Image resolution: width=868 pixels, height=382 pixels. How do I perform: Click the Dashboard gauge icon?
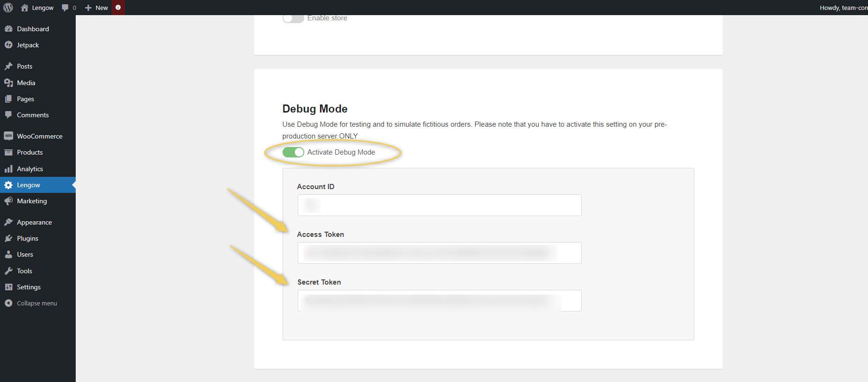click(9, 29)
